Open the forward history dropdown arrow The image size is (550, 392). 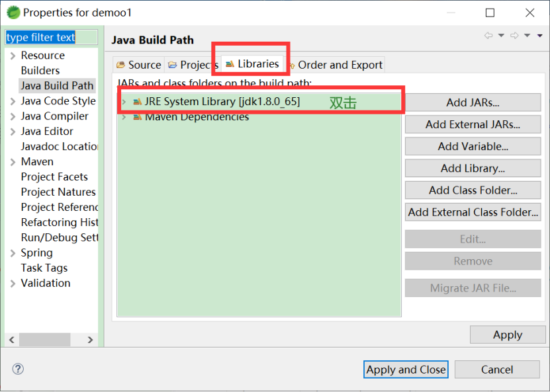[527, 36]
